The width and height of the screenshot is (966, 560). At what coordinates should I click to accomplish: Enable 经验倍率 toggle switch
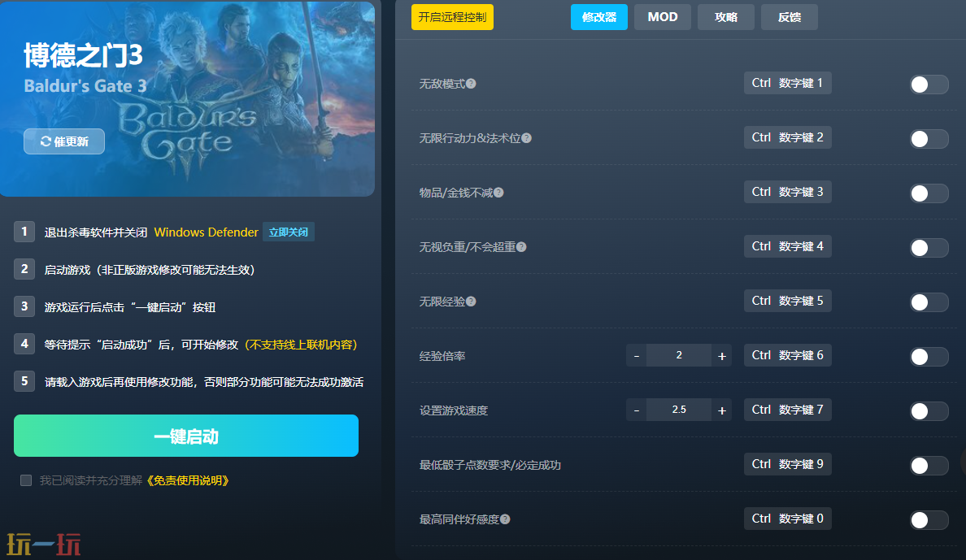[929, 357]
